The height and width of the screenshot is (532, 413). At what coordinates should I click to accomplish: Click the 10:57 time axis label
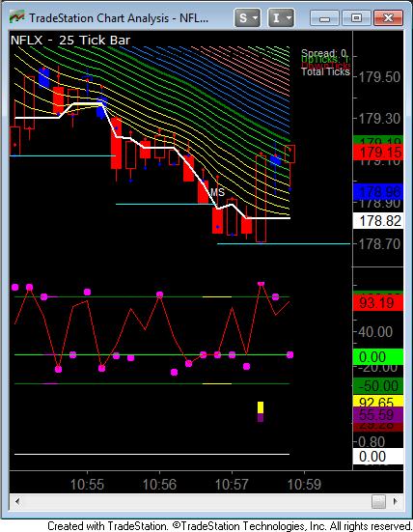click(x=232, y=484)
